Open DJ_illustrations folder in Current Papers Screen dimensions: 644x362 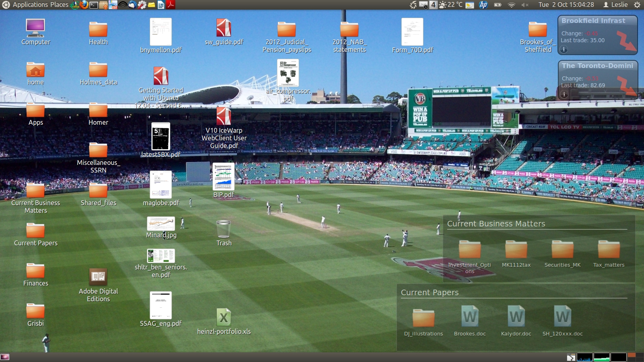coord(423,322)
